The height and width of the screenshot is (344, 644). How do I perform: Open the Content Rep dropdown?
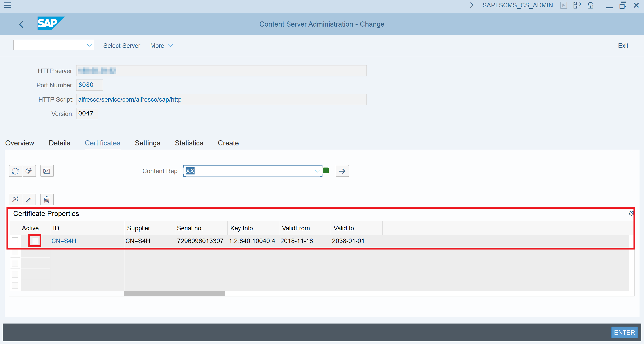pos(317,171)
